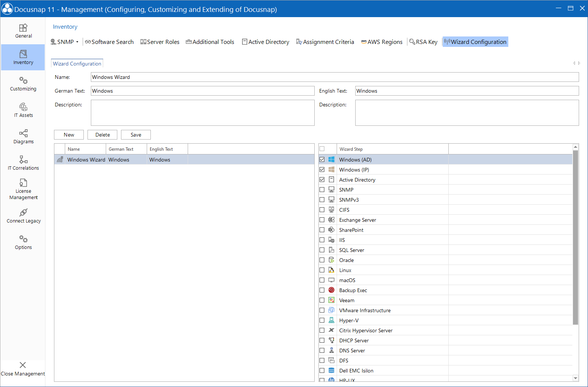Click the Hyper-V step icon
Viewport: 588px width, 387px height.
pyautogui.click(x=331, y=320)
